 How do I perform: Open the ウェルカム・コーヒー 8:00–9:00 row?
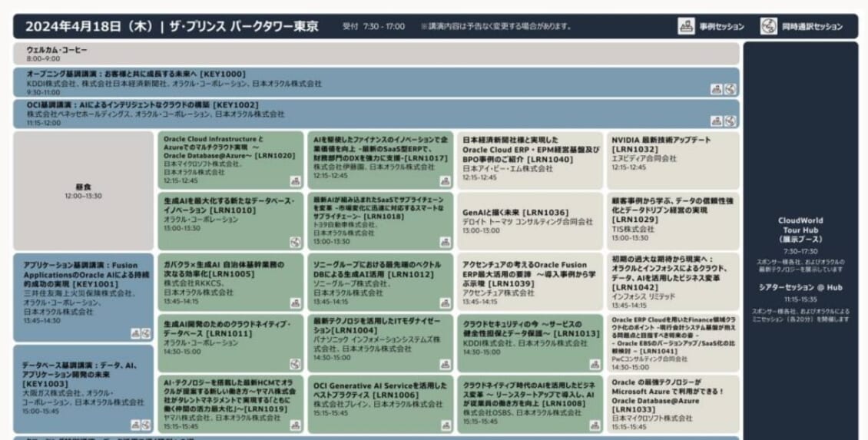point(376,54)
